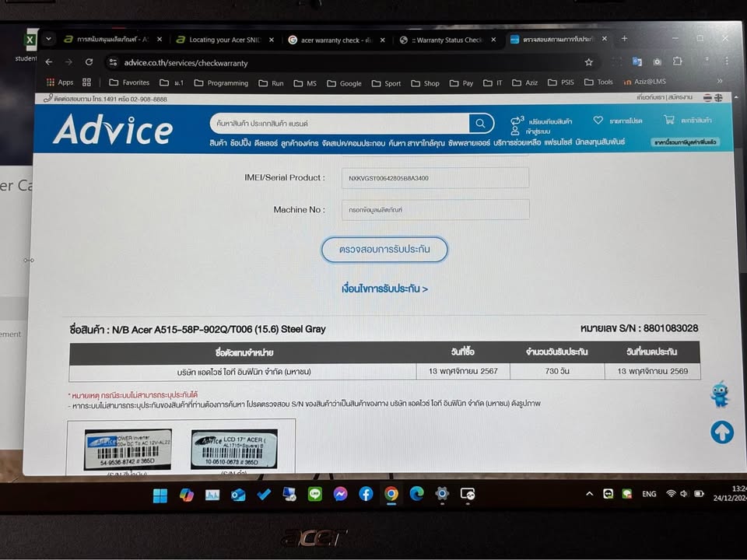Focus the Advice product search box

pos(339,124)
